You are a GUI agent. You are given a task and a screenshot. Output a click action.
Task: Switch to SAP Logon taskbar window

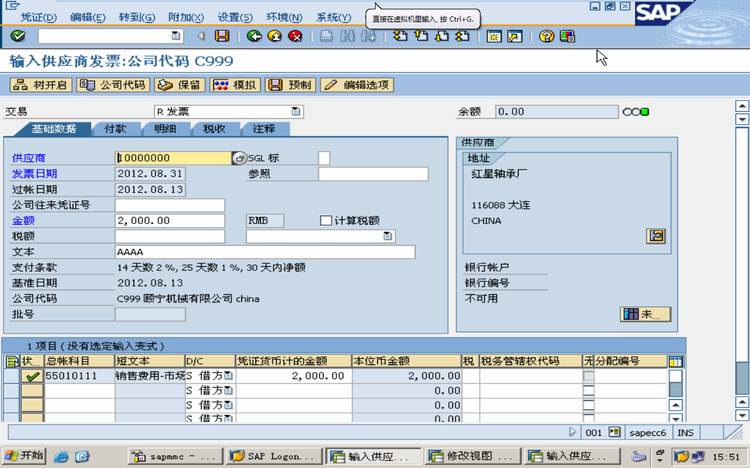pyautogui.click(x=273, y=457)
